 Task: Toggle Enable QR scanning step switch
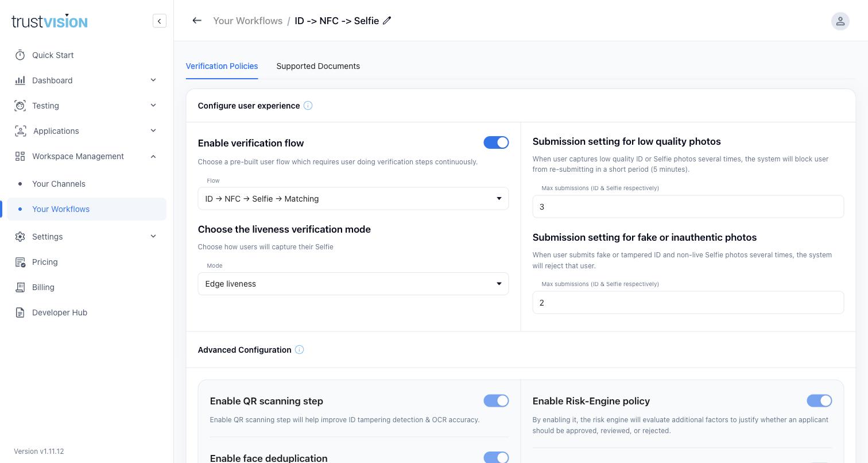(496, 401)
